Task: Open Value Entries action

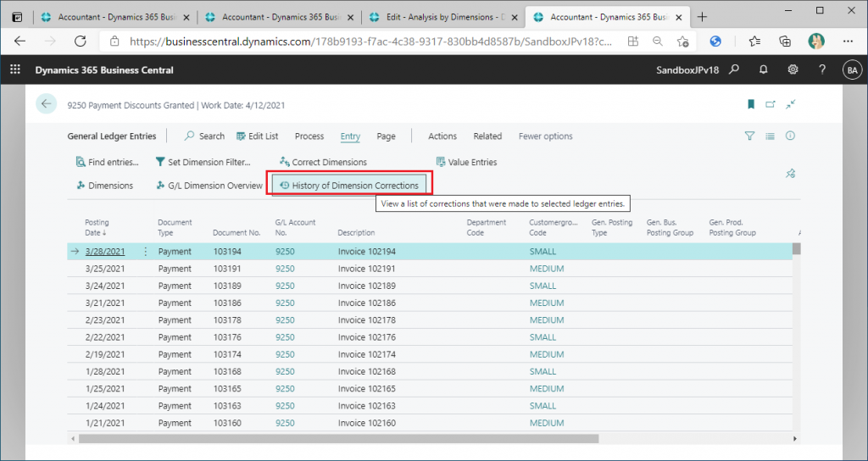Action: [x=467, y=162]
